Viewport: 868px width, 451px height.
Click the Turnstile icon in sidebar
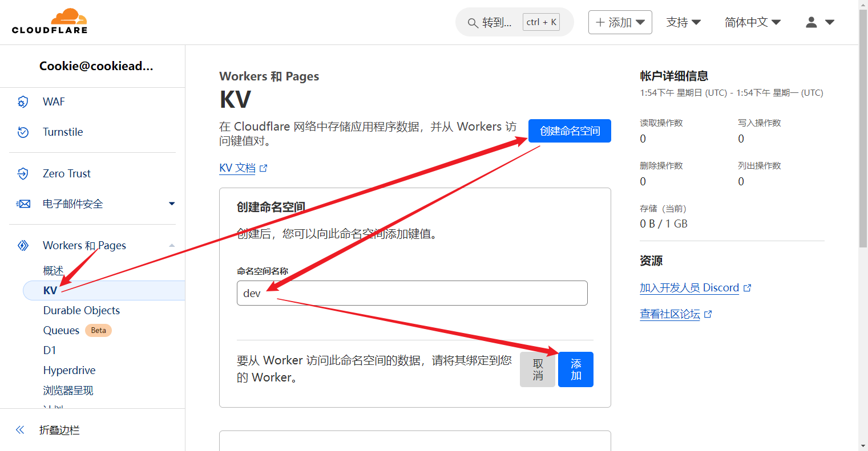point(23,132)
